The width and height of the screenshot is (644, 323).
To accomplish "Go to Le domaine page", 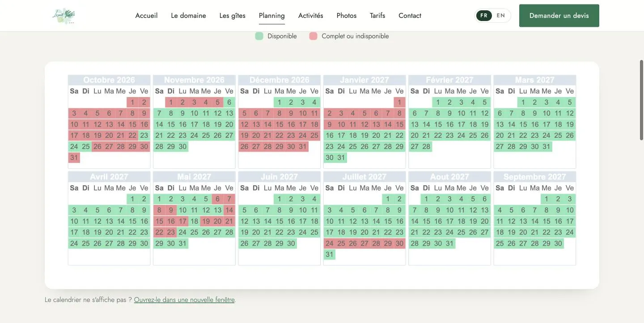I will 188,16.
